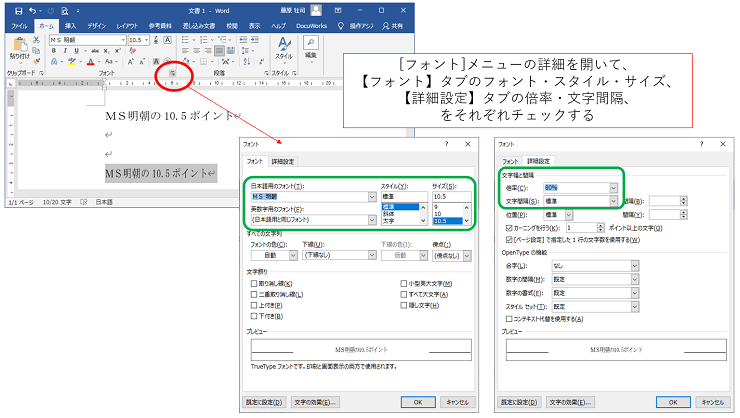Image resolution: width=740 pixels, height=418 pixels.
Task: Open the Font dialog launcher
Action: (x=172, y=73)
